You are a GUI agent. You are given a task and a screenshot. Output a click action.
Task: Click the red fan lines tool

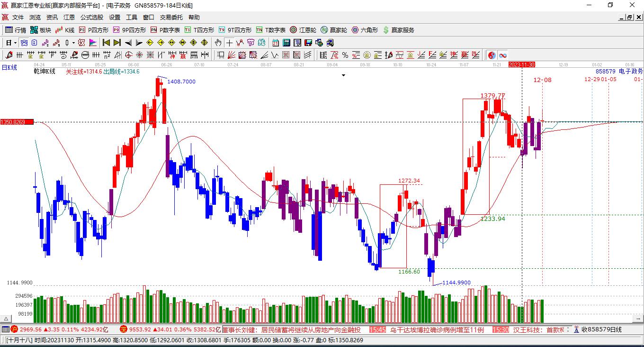(232, 55)
